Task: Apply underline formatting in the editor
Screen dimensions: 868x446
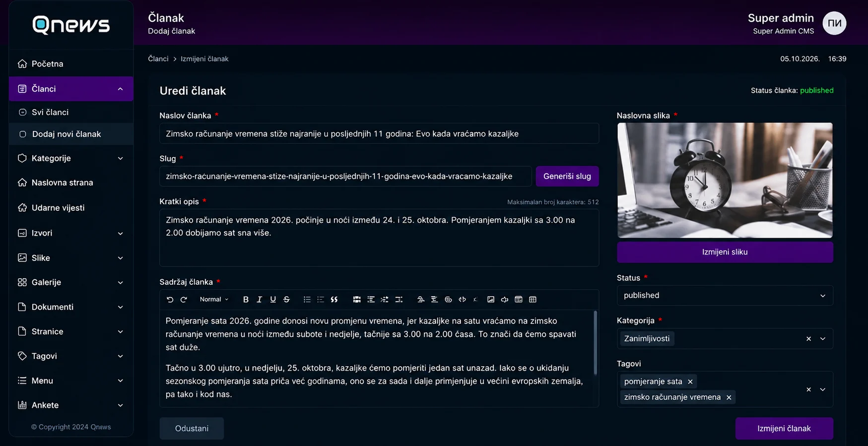Action: pyautogui.click(x=273, y=300)
